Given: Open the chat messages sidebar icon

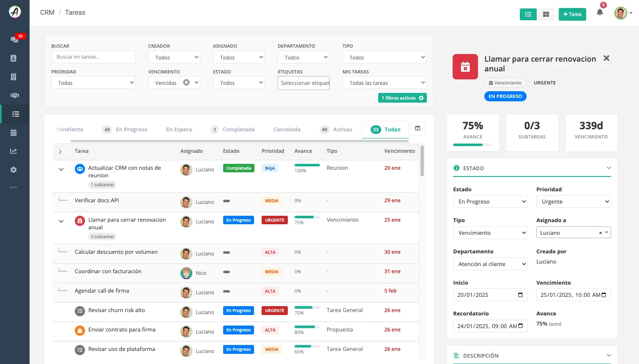Looking at the screenshot, I should pyautogui.click(x=14, y=39).
